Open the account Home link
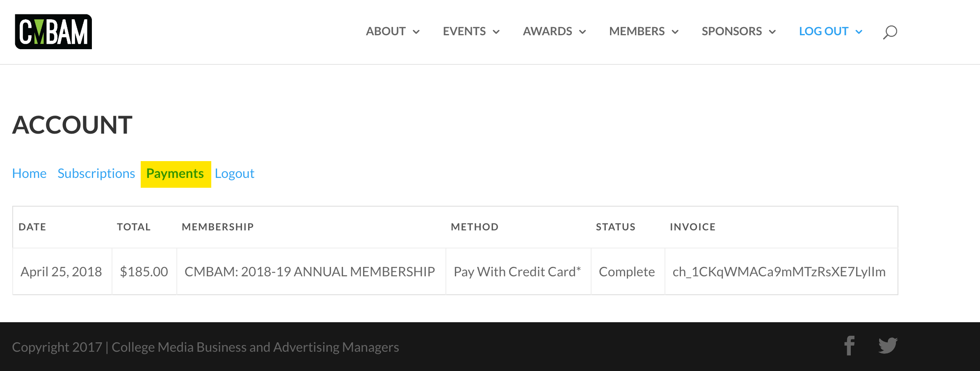 pos(29,173)
